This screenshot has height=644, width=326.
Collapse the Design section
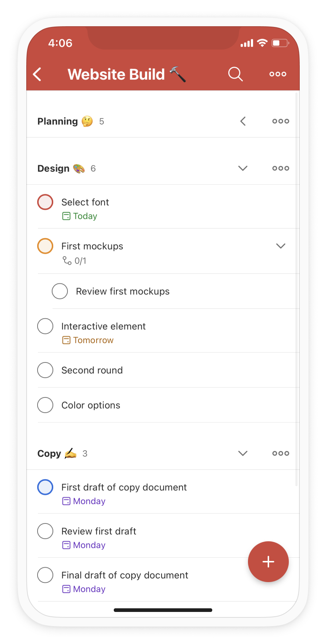pyautogui.click(x=243, y=168)
